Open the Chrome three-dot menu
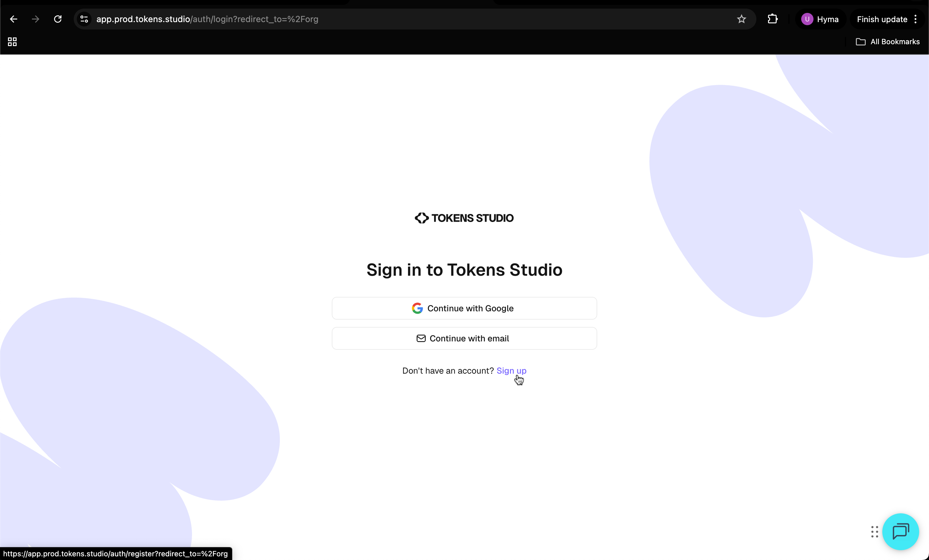Image resolution: width=929 pixels, height=560 pixels. point(915,19)
